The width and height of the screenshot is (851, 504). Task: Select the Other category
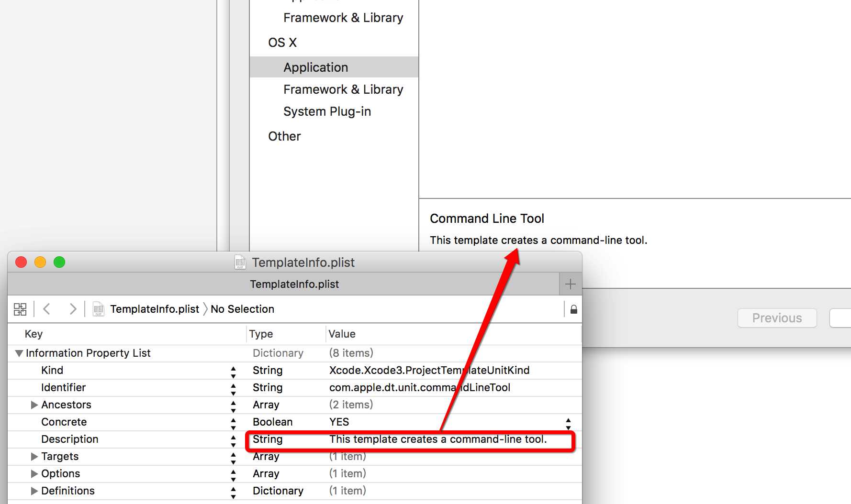(x=284, y=136)
